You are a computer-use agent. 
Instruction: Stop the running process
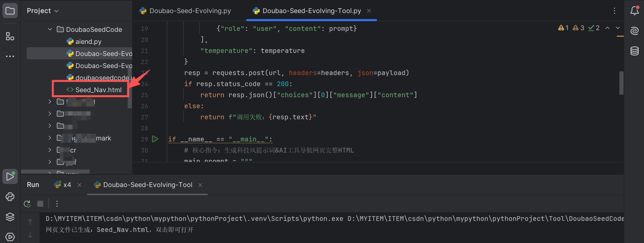pos(40,204)
